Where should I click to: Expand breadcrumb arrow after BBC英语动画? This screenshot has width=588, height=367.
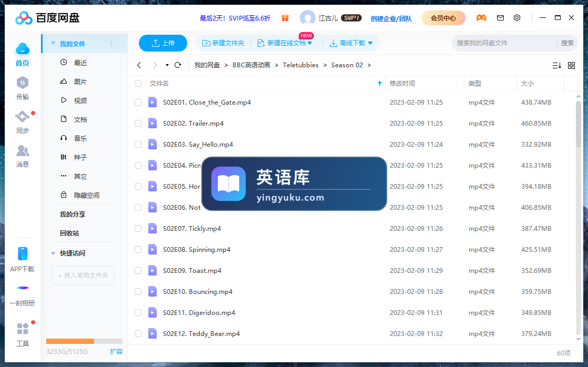pos(276,65)
